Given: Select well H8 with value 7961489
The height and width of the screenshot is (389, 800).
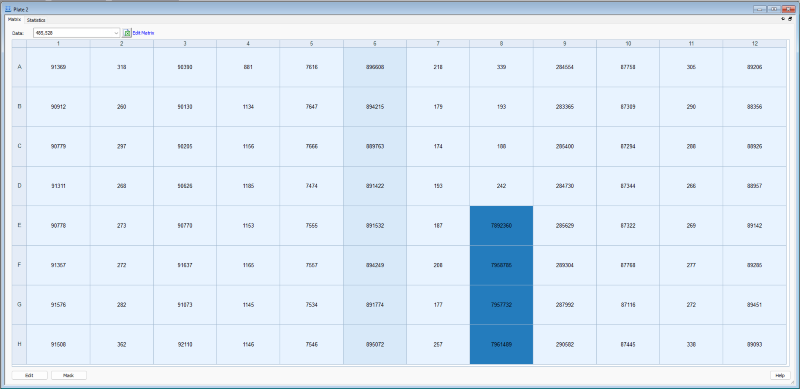Looking at the screenshot, I should tap(501, 345).
